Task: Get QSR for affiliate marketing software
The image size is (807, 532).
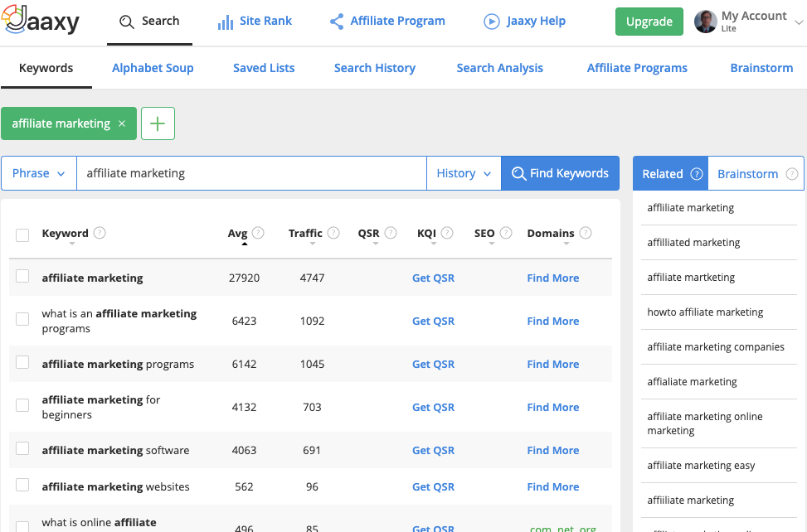Action: pos(433,450)
